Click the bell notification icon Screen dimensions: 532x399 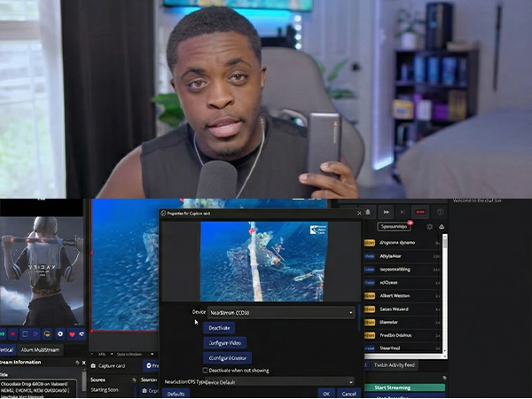368,212
